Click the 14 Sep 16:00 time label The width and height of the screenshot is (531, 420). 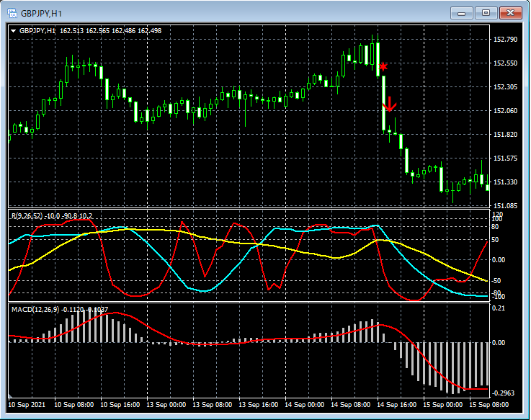click(396, 404)
